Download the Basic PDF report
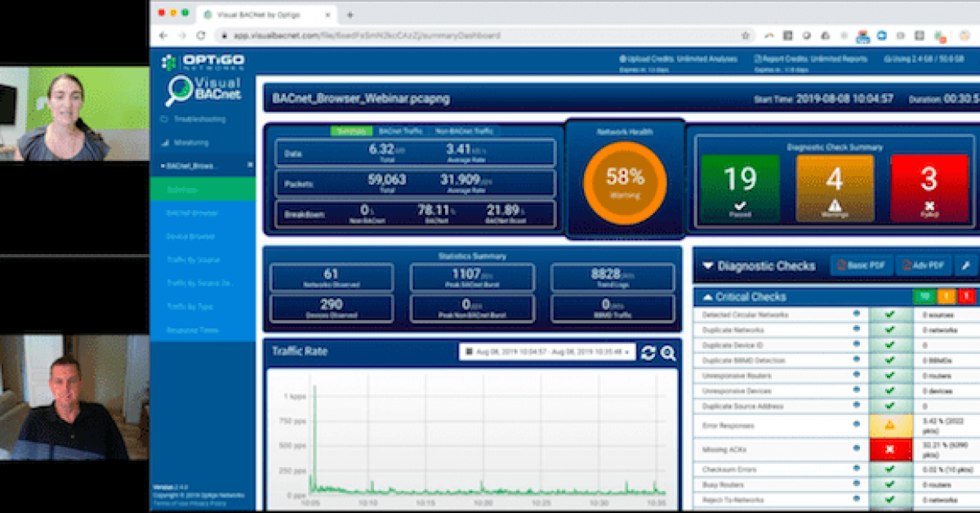 click(x=861, y=265)
